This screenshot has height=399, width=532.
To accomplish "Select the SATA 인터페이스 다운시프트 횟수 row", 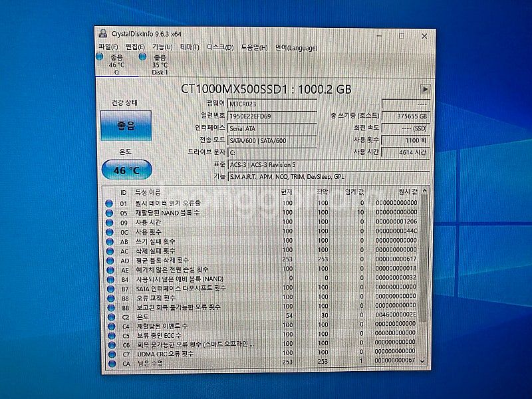I will tap(262, 289).
